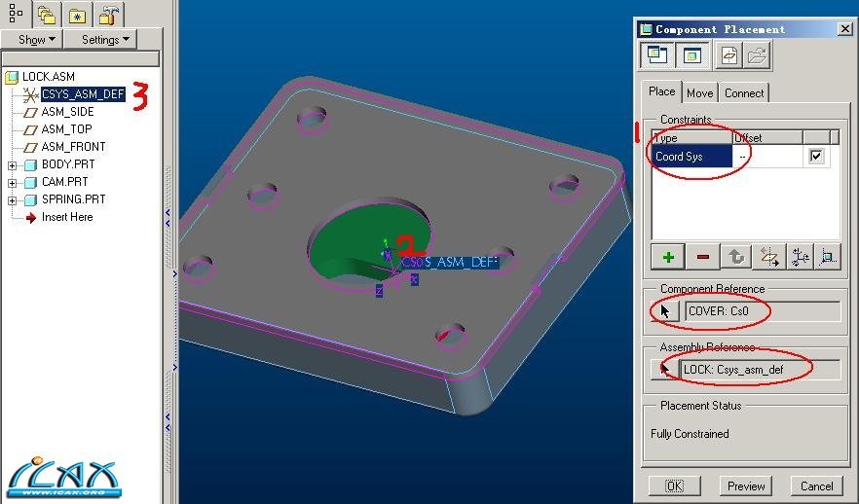Show component in separate window icon
This screenshot has width=859, height=504.
(656, 55)
